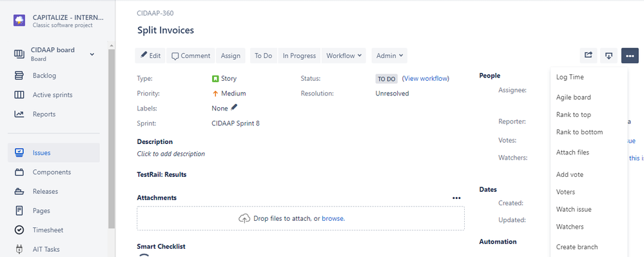Click the cloud upload icon in drop zone
The width and height of the screenshot is (644, 257).
pos(244,218)
